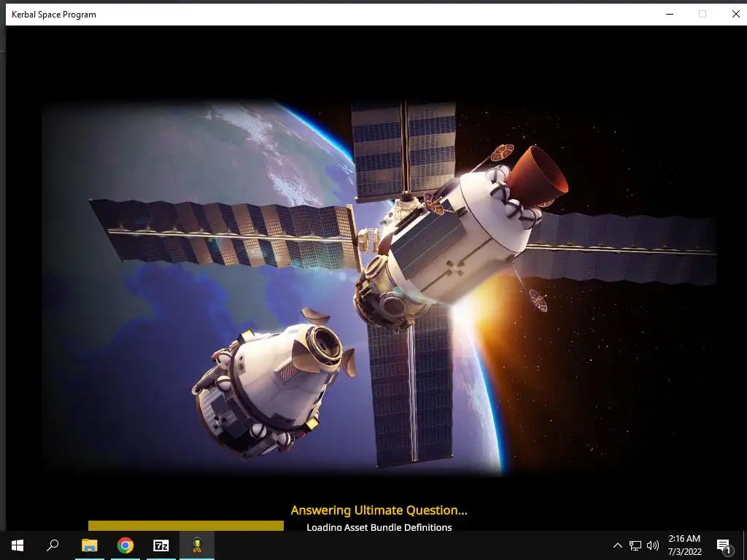Open the Windows Start menu

coord(18,545)
